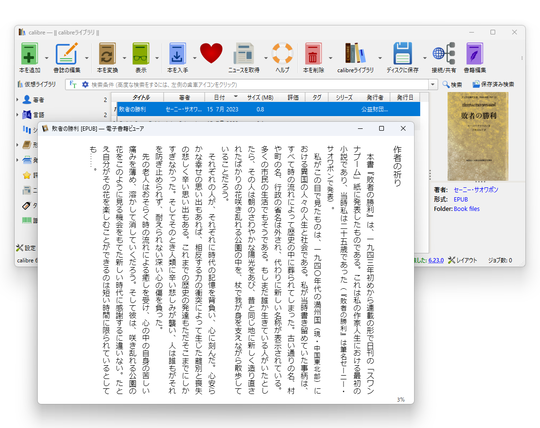Maximize the e-book viewer window
This screenshot has height=428, width=540.
click(x=381, y=128)
